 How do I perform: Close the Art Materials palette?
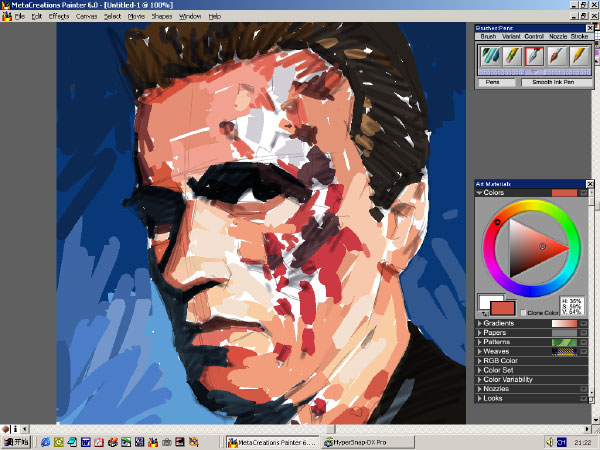point(590,184)
